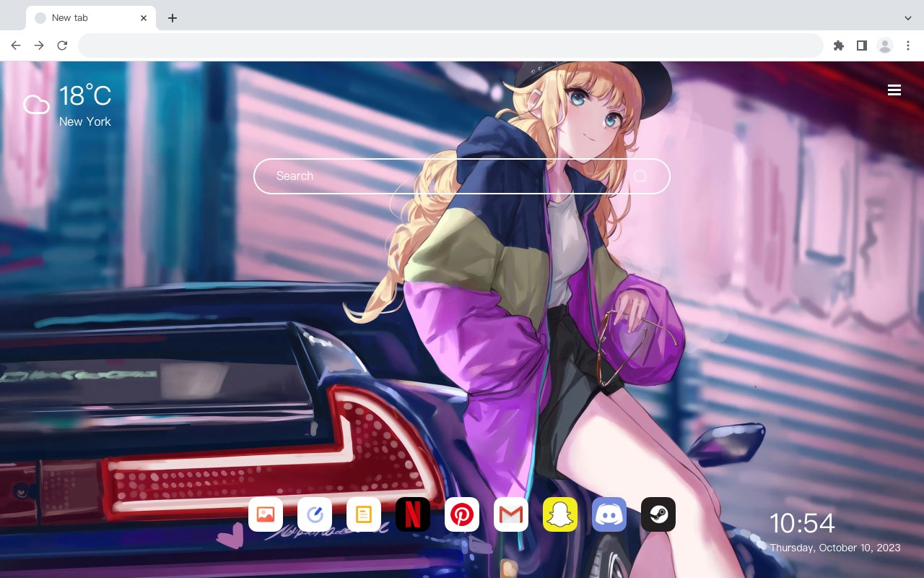Image resolution: width=924 pixels, height=578 pixels.
Task: Click the search magnifier icon
Action: pos(640,176)
